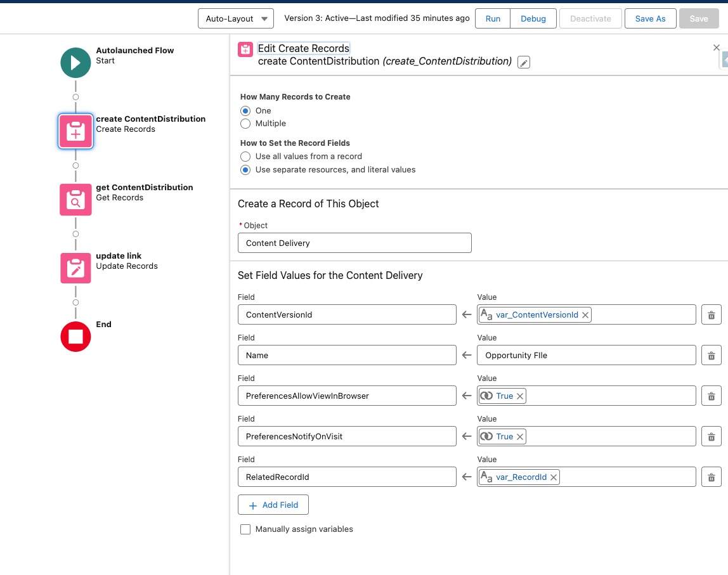The image size is (728, 575).
Task: Click the var_RecordId value box
Action: coord(587,477)
